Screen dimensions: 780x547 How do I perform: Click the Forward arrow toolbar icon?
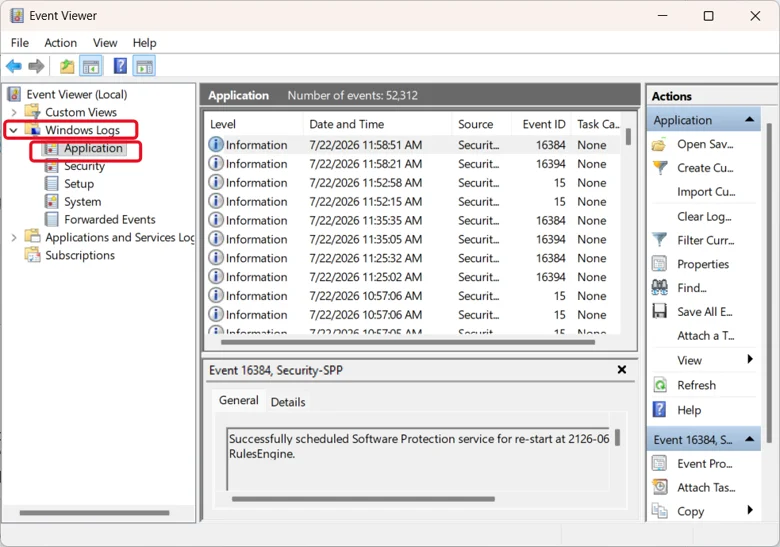(36, 66)
